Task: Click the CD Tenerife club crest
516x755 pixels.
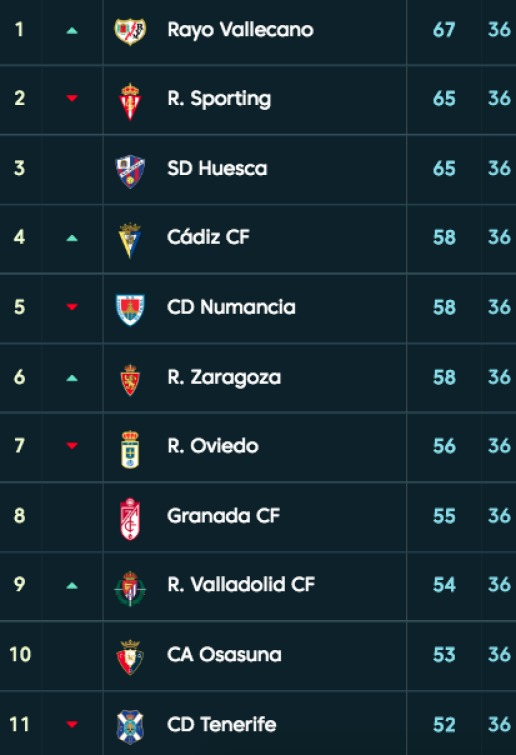Action: pos(130,727)
